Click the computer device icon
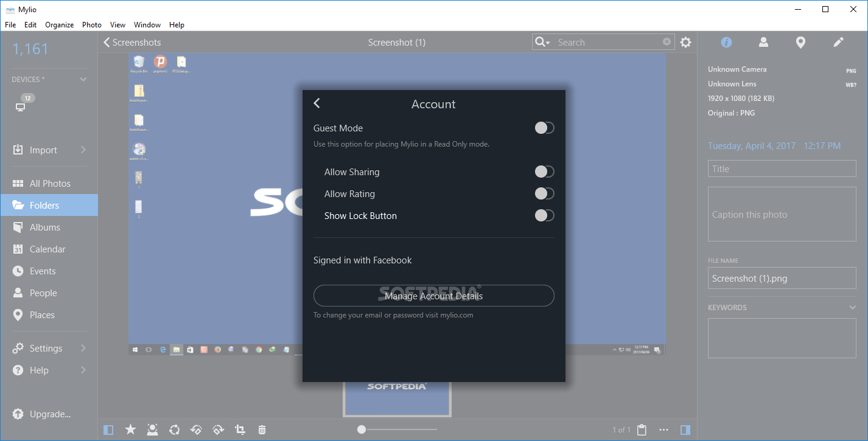 [21, 107]
